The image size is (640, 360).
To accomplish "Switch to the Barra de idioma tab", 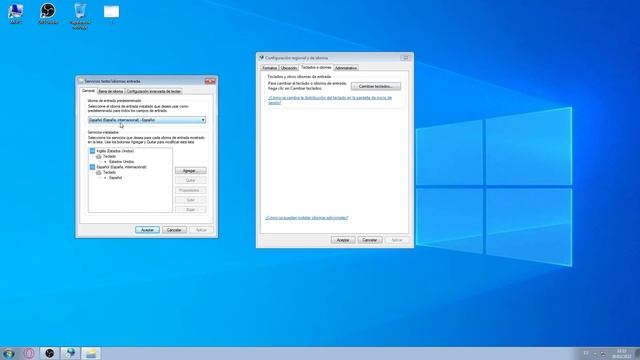I will [111, 91].
